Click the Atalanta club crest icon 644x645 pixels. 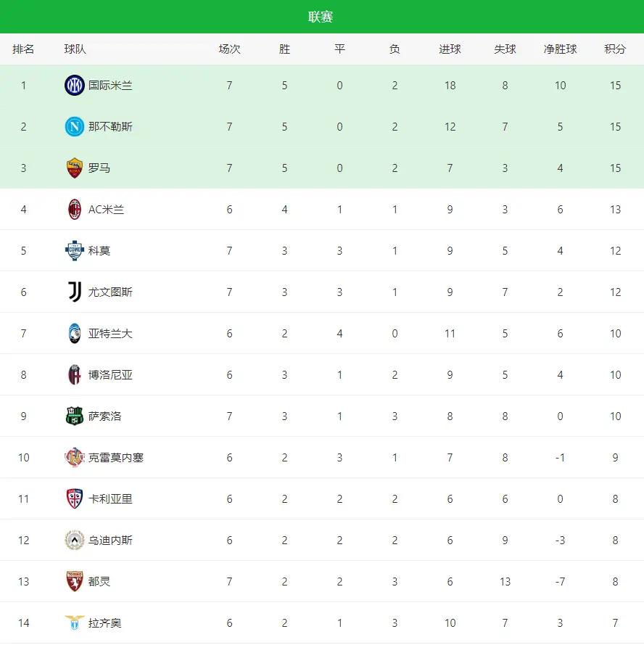75,334
